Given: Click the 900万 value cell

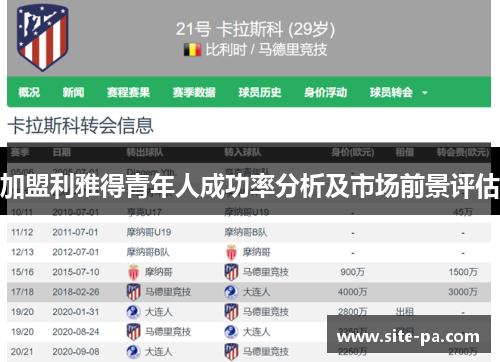Looking at the screenshot, I should pos(352,272).
